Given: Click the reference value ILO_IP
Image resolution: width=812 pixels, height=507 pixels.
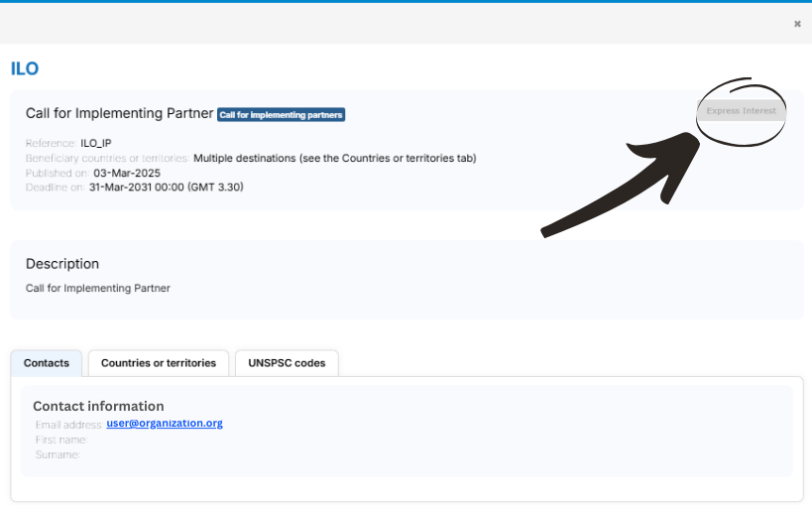Looking at the screenshot, I should [96, 143].
